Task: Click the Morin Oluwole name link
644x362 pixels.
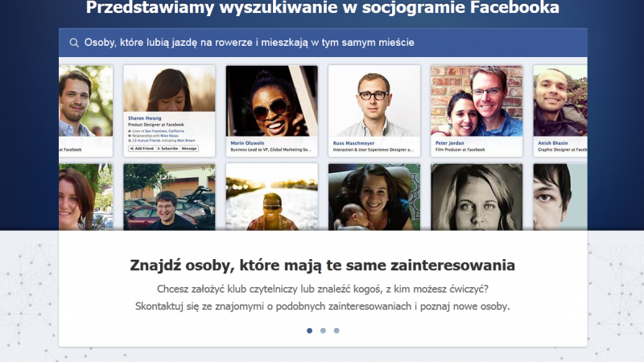Action: point(247,143)
